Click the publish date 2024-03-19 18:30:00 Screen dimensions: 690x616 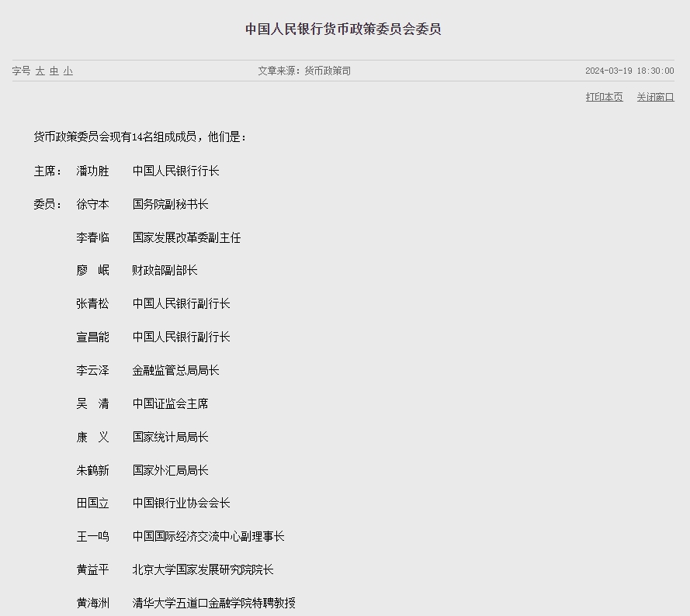coord(630,70)
